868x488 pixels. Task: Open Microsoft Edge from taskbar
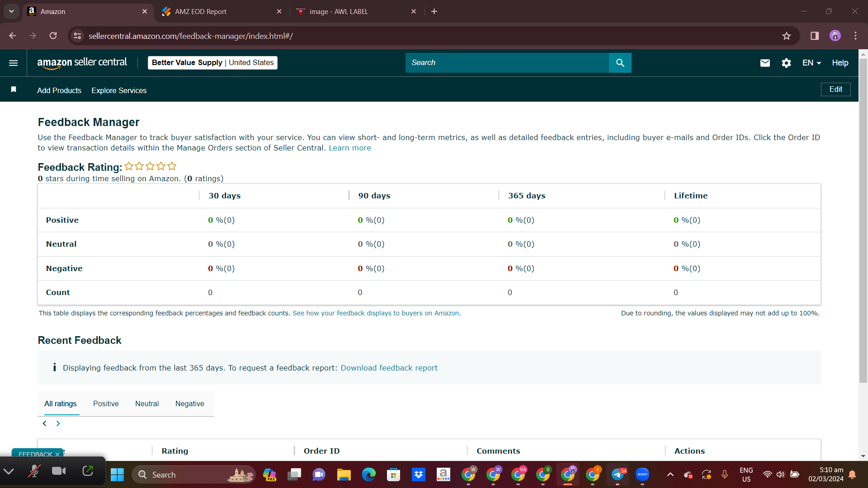[x=368, y=474]
